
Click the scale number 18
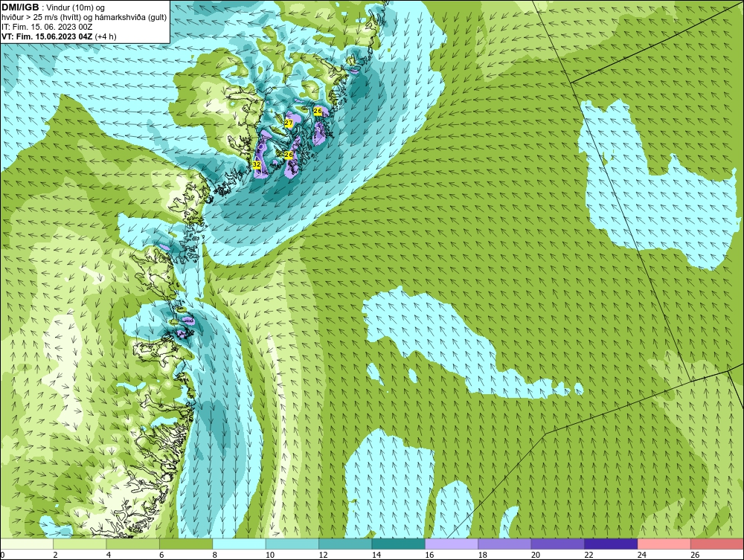(x=483, y=555)
